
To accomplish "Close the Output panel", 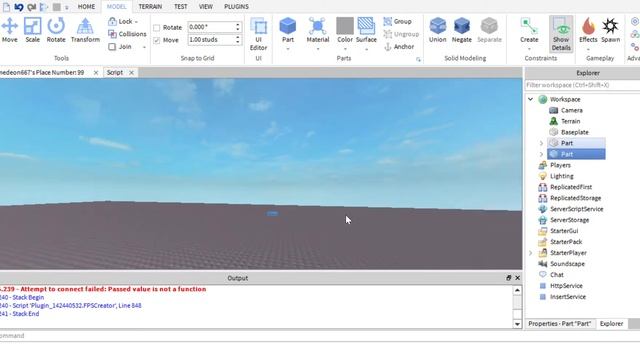I will (x=518, y=278).
